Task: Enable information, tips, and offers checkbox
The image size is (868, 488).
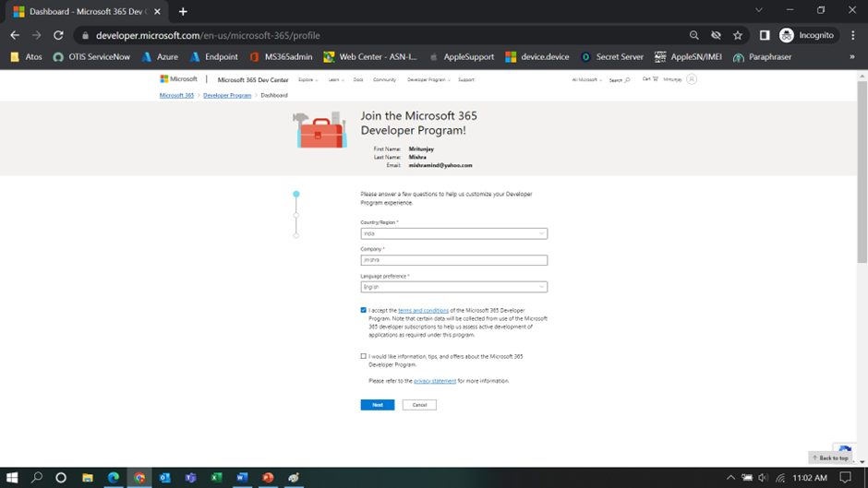Action: (x=363, y=356)
